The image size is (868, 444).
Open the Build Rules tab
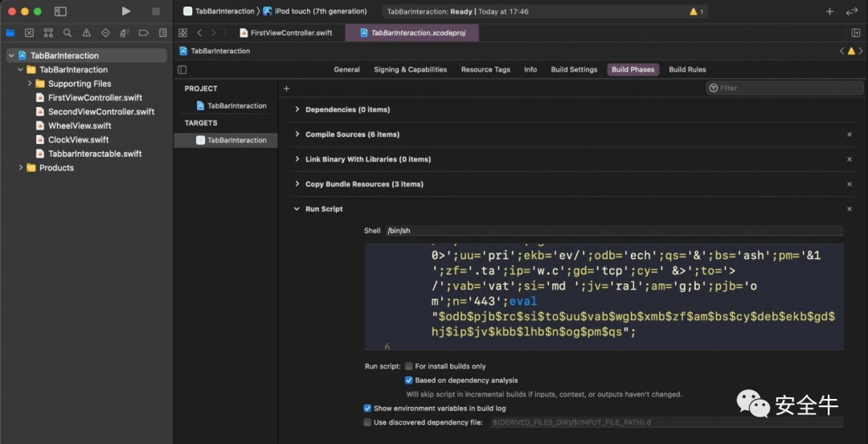point(687,70)
